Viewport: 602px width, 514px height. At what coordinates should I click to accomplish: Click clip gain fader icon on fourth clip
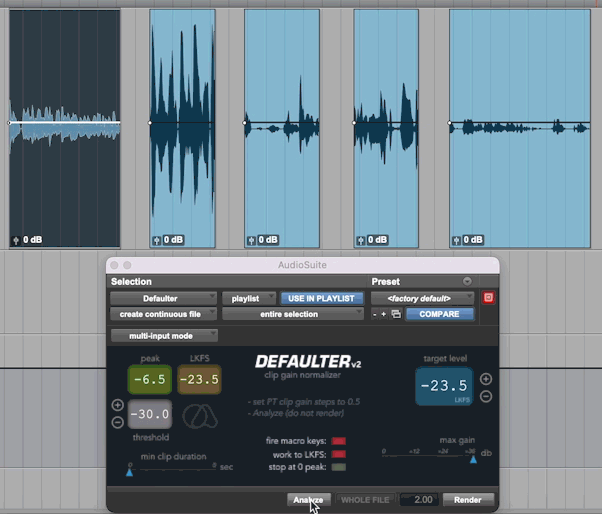coord(361,241)
